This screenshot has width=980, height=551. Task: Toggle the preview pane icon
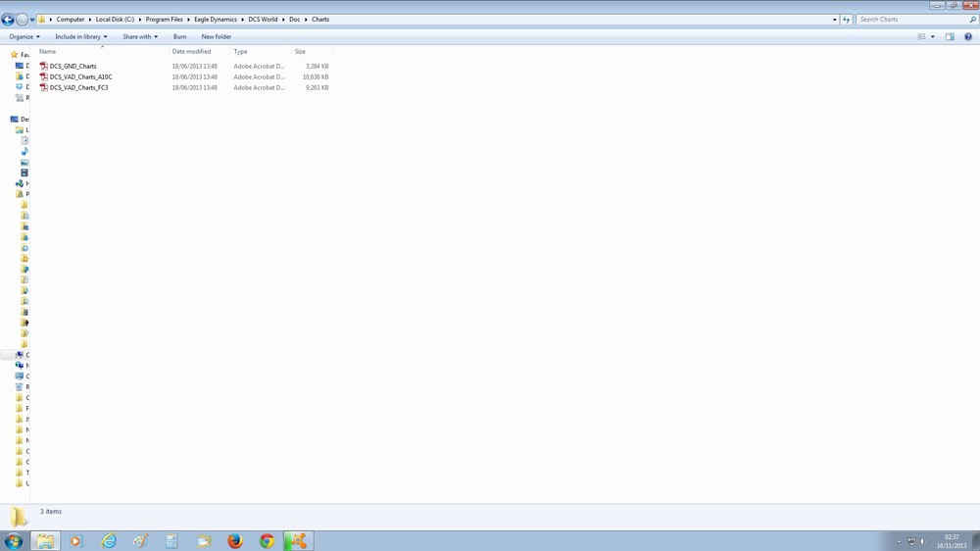(x=950, y=37)
